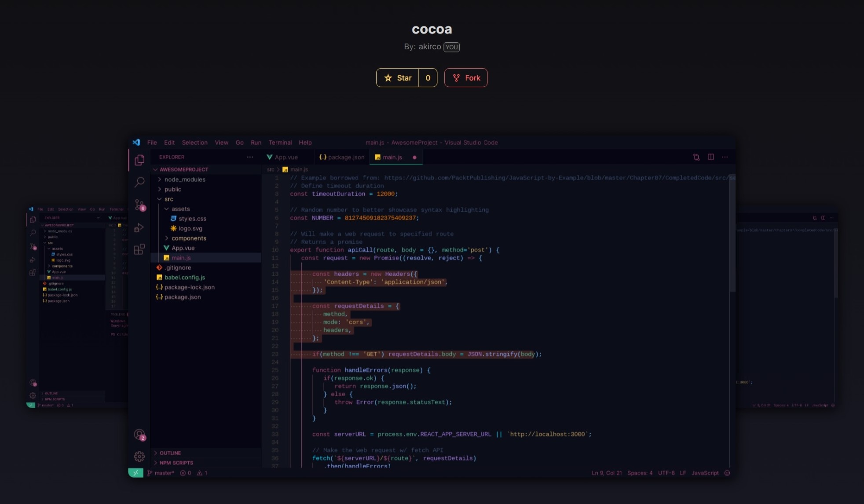Open the Search magnifier icon in activity bar
The width and height of the screenshot is (864, 504).
point(139,182)
